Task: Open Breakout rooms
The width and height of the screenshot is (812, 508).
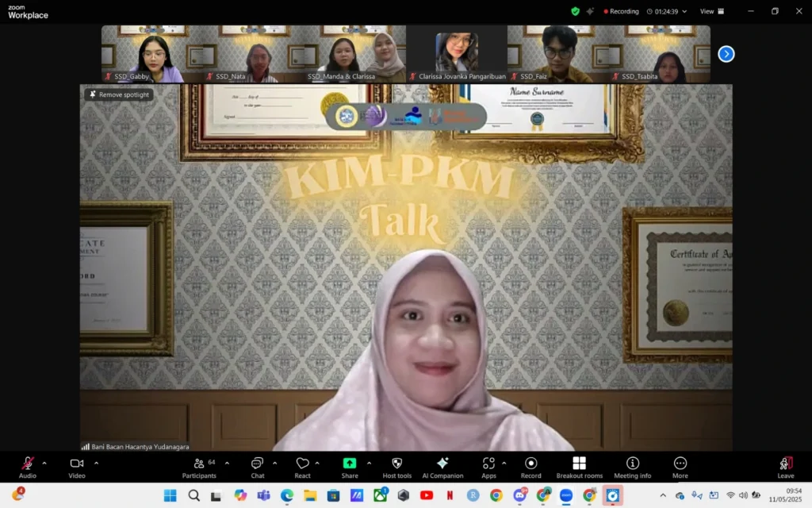Action: pos(580,467)
